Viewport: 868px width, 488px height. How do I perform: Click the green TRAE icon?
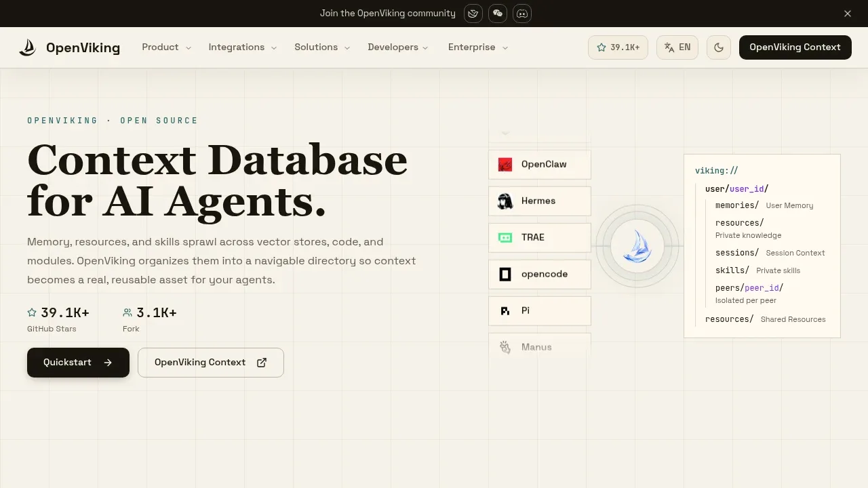pos(505,238)
